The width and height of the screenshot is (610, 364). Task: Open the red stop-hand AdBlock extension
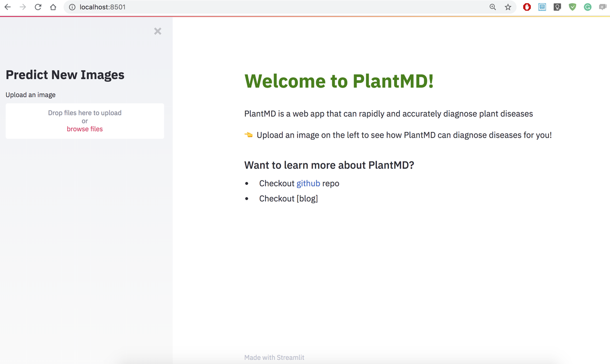click(527, 7)
